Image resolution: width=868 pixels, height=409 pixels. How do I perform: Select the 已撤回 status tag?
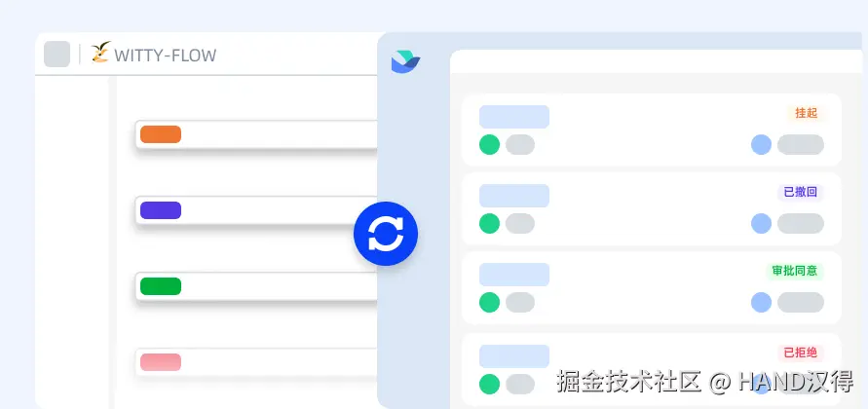coord(801,192)
